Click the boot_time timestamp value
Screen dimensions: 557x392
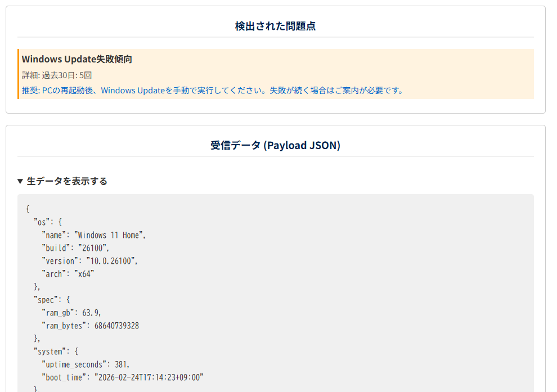[x=148, y=377]
